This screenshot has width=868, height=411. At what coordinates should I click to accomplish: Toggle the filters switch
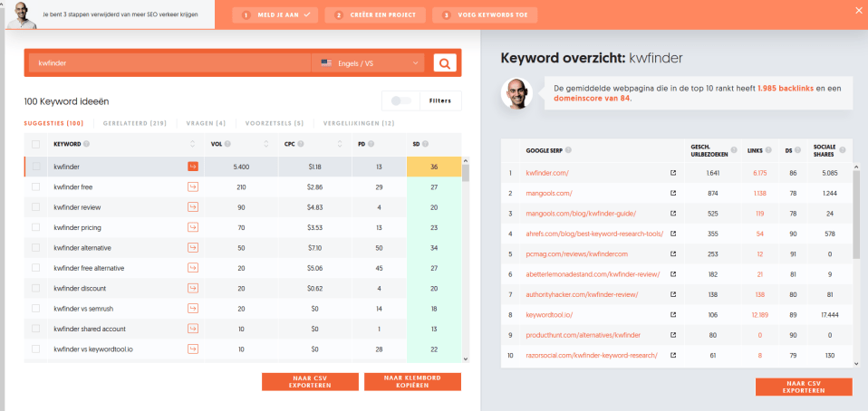pos(400,100)
